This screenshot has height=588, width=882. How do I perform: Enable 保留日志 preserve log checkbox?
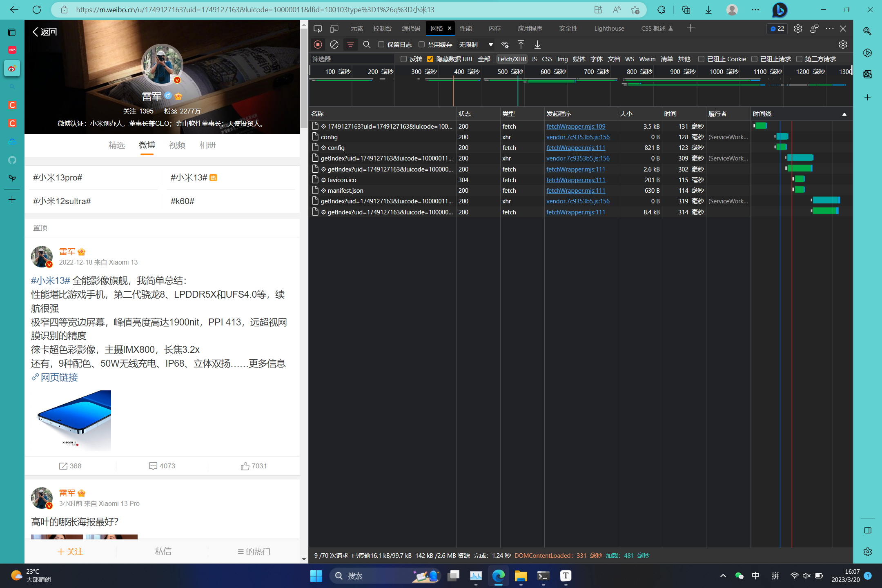coord(381,45)
